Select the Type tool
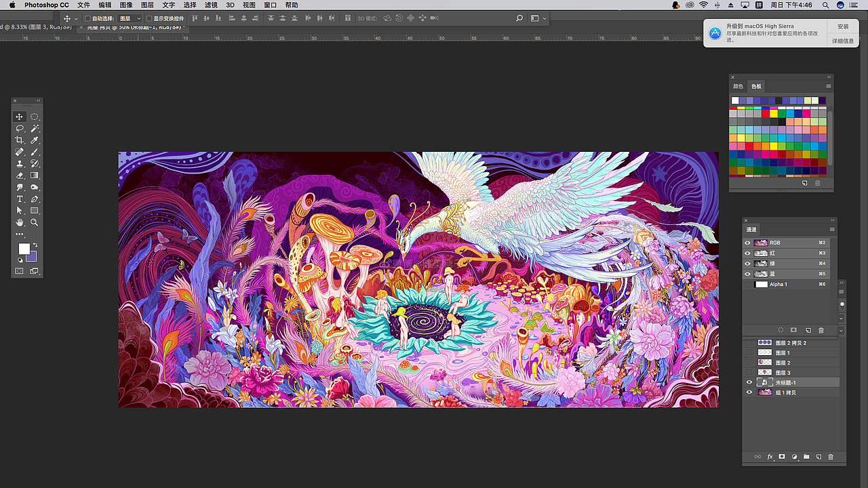 [20, 199]
